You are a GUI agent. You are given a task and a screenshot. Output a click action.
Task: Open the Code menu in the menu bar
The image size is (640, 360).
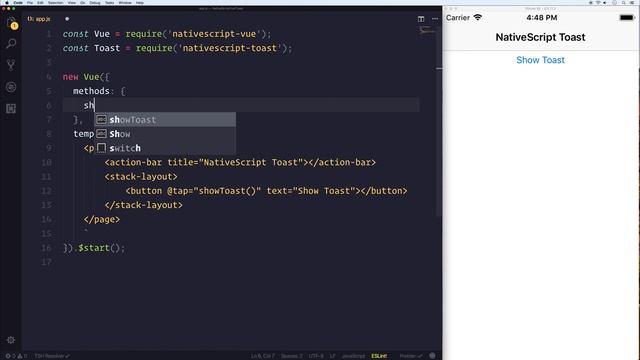[x=18, y=2]
